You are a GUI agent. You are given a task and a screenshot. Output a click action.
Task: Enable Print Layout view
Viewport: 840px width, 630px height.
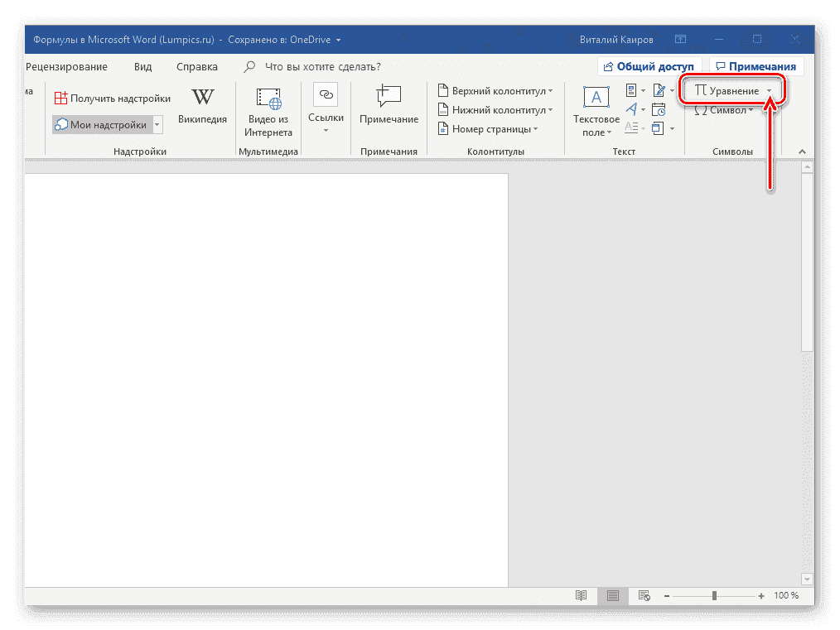pos(612,595)
